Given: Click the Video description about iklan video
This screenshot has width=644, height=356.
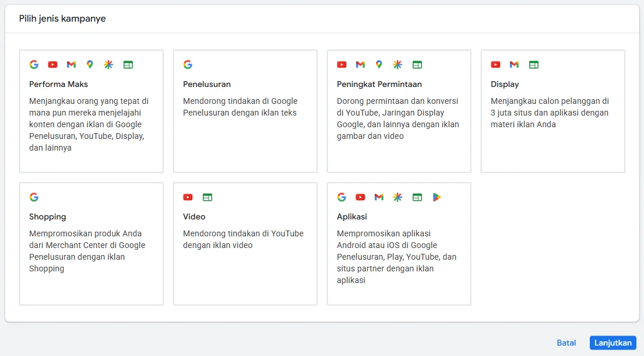Looking at the screenshot, I should pos(243,239).
